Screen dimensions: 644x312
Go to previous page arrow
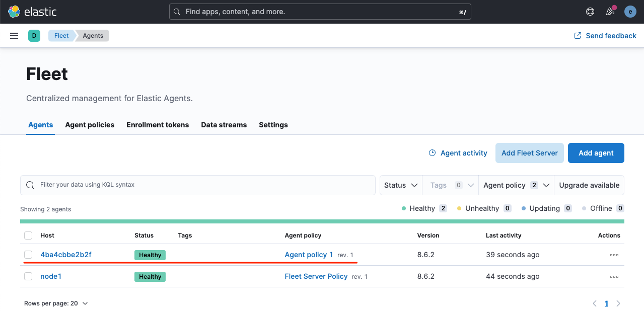coord(595,303)
